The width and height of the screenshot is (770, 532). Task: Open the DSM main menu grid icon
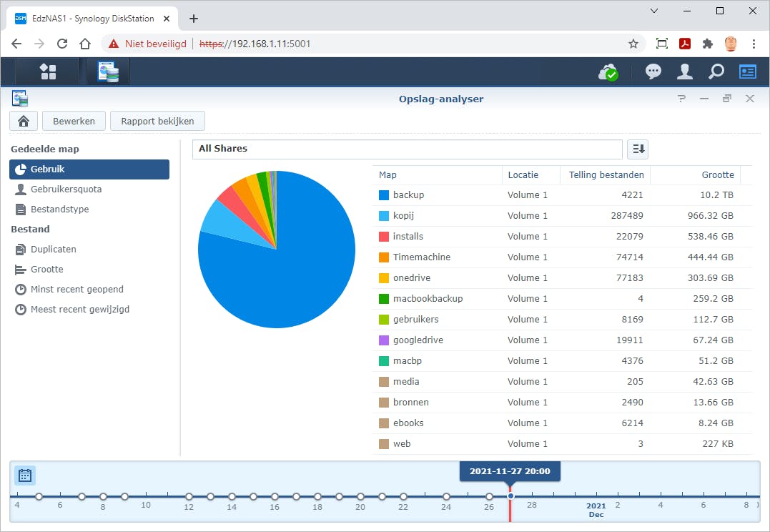tap(48, 72)
